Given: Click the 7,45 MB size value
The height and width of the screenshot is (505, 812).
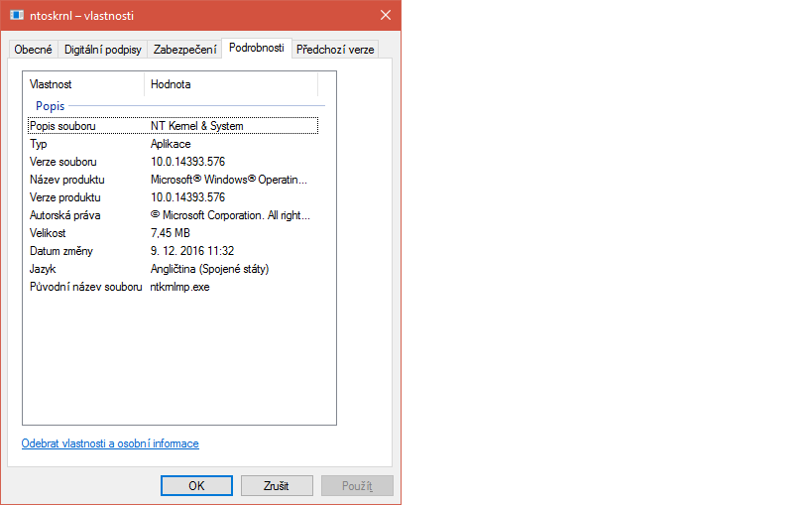Looking at the screenshot, I should pos(171,233).
